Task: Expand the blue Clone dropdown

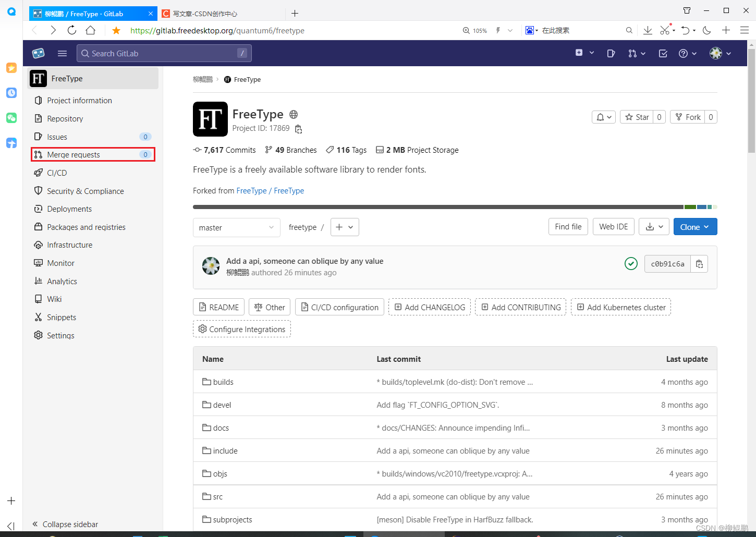Action: (x=696, y=227)
